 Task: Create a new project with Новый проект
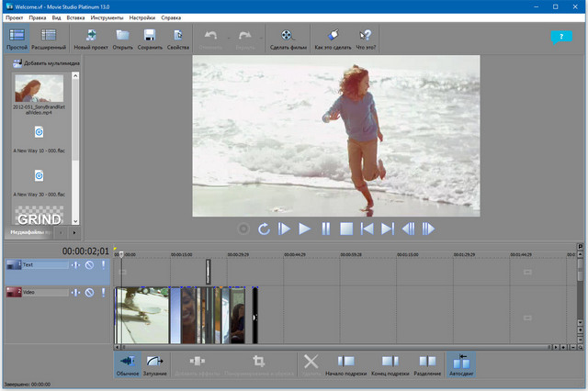(x=91, y=39)
